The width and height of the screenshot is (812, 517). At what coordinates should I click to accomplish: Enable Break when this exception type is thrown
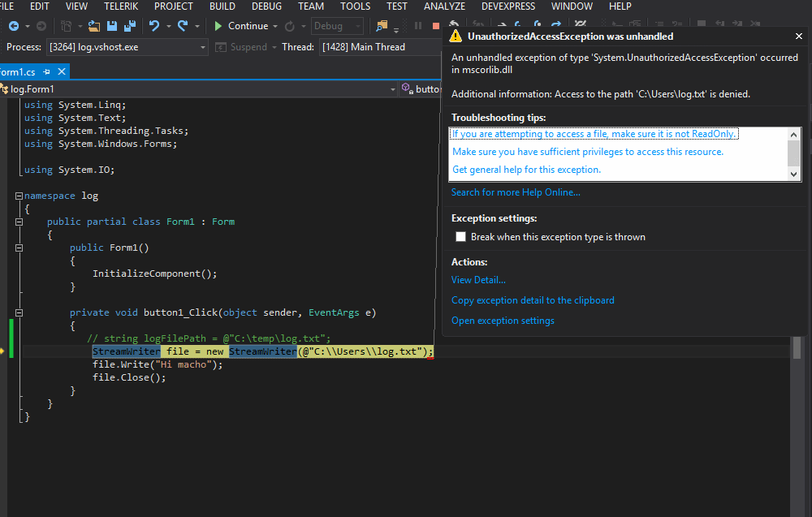460,236
